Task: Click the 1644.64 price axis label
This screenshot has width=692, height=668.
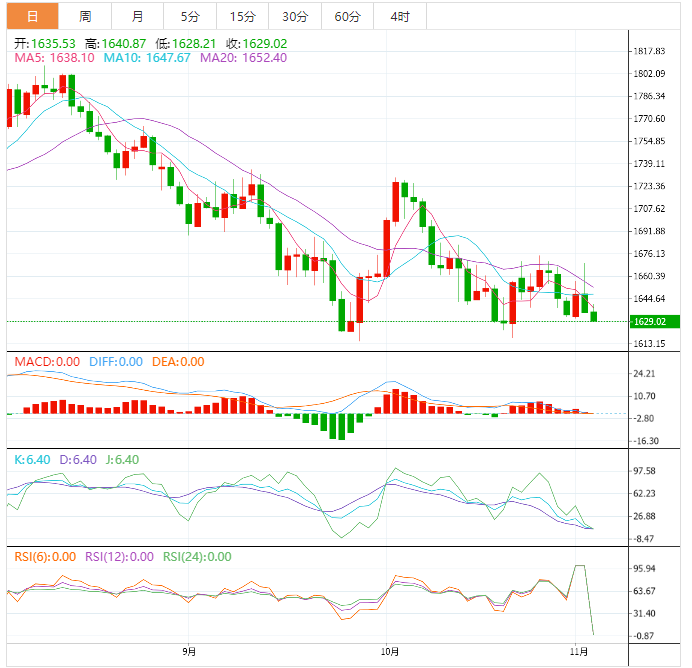Action: [649, 299]
